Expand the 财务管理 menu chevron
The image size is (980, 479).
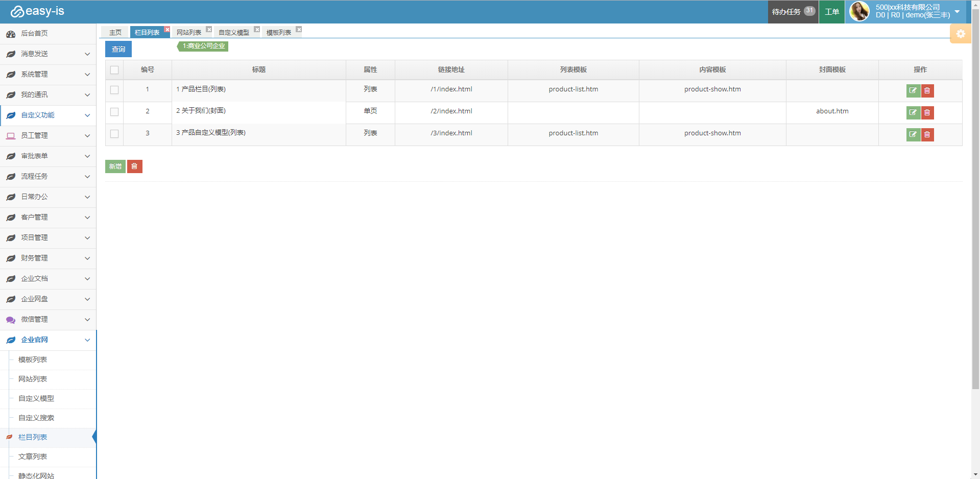coord(87,258)
